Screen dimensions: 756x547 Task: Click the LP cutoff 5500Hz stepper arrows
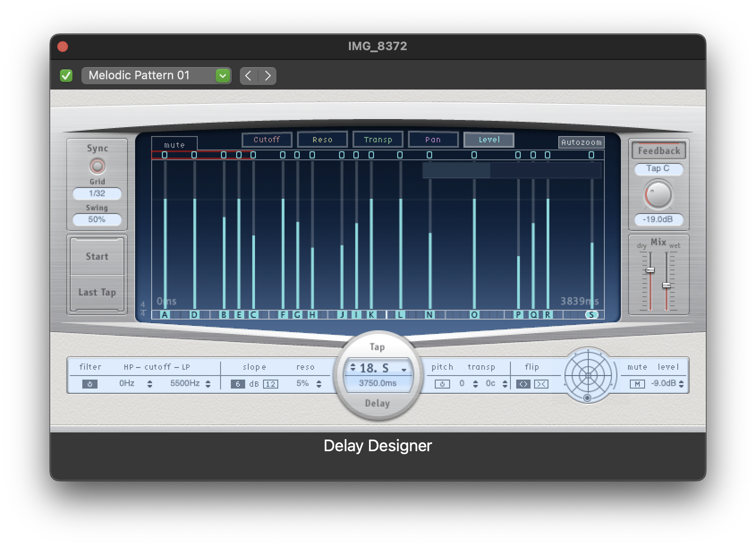208,384
